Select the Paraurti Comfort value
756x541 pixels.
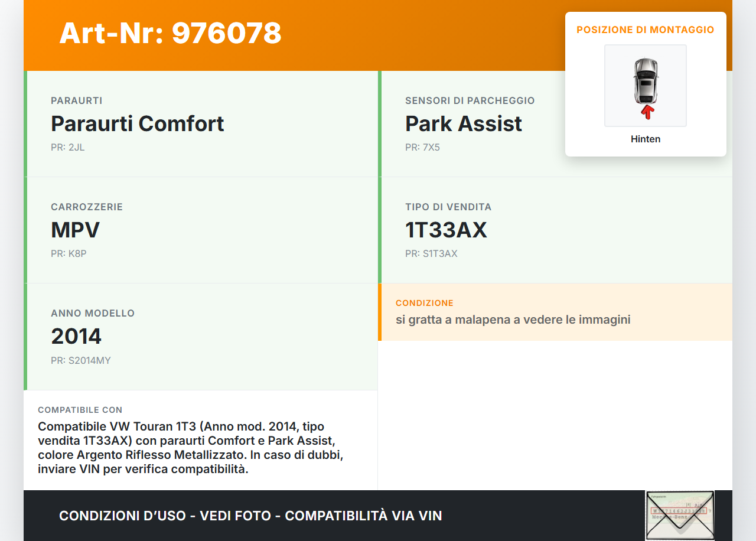pyautogui.click(x=138, y=123)
